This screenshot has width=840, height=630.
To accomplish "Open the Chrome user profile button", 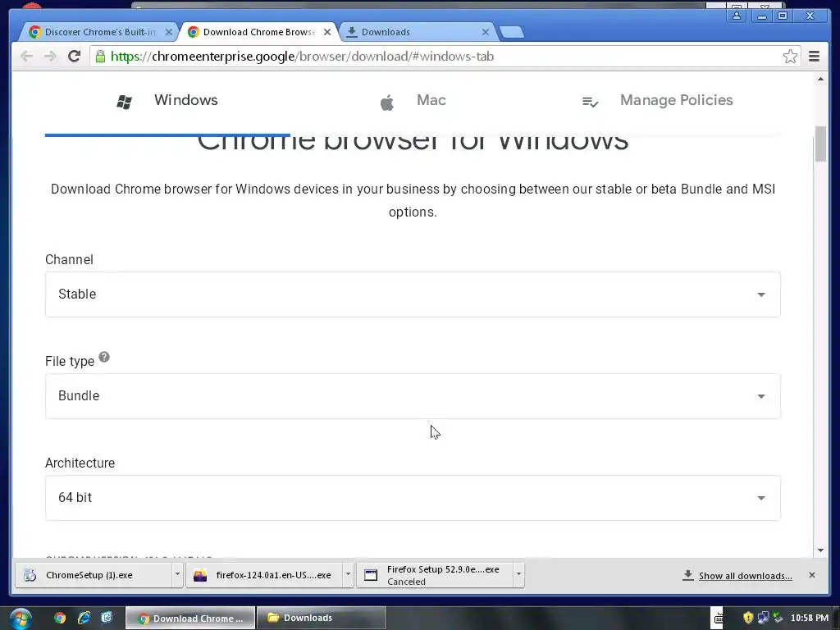I will click(737, 16).
